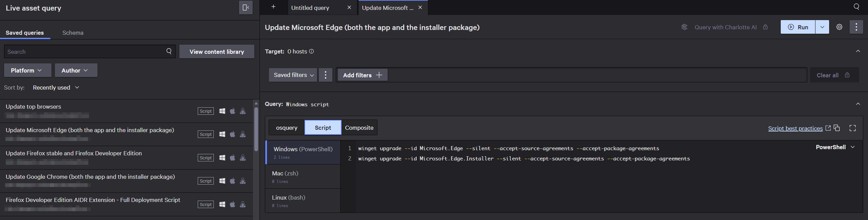Open the Saved filters dropdown
This screenshot has width=868, height=220.
[x=293, y=75]
